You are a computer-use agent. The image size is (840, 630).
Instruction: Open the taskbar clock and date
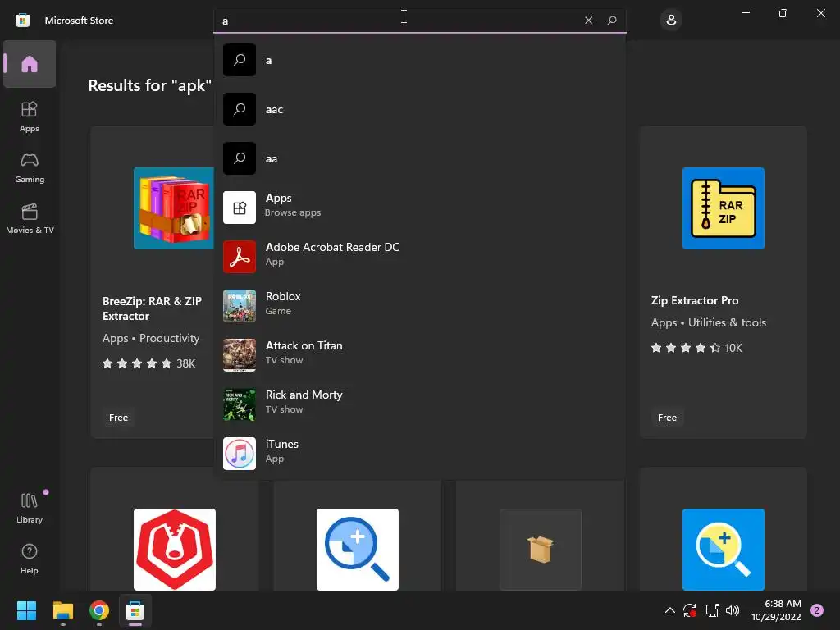pyautogui.click(x=776, y=610)
